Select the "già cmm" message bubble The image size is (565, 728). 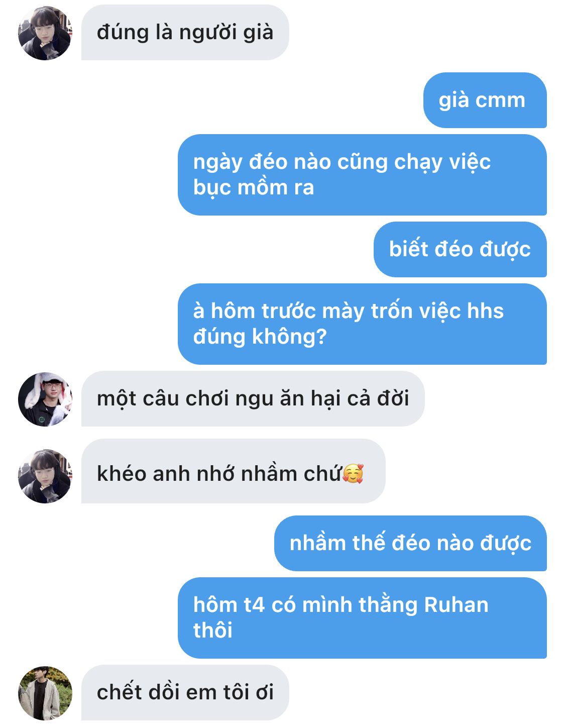tap(485, 100)
